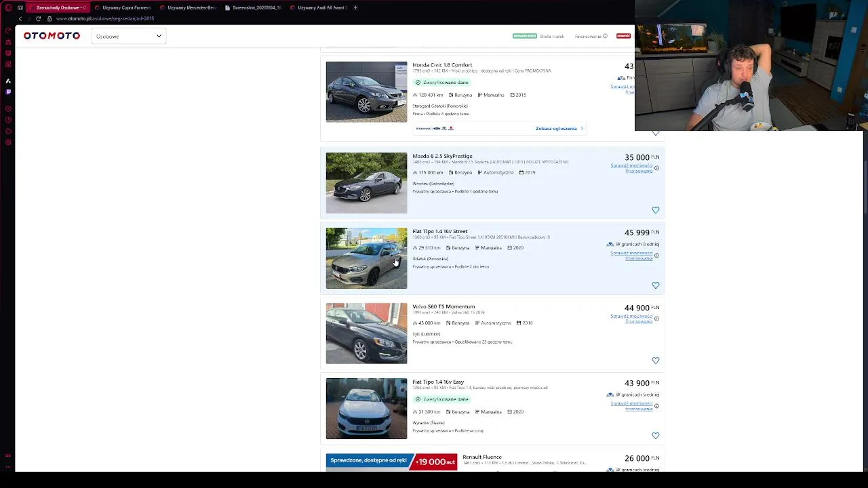This screenshot has height=488, width=868.
Task: Open the Mazda 6 photo thumbnail
Action: [x=366, y=183]
